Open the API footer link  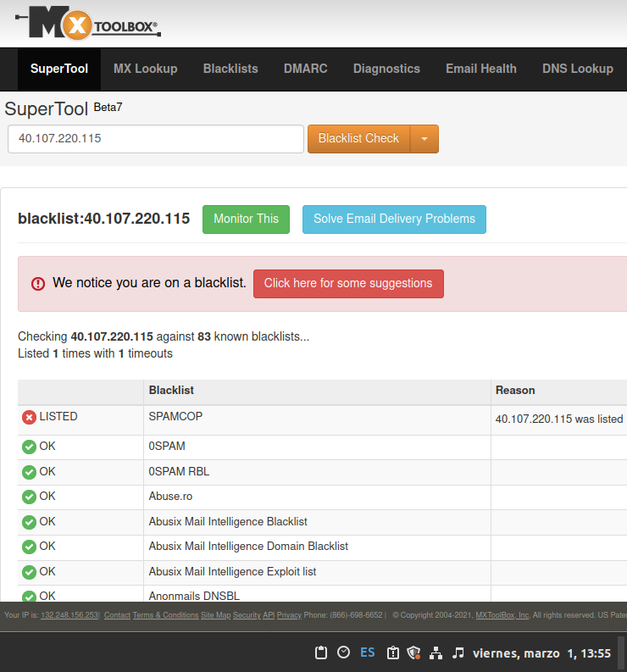[x=269, y=615]
